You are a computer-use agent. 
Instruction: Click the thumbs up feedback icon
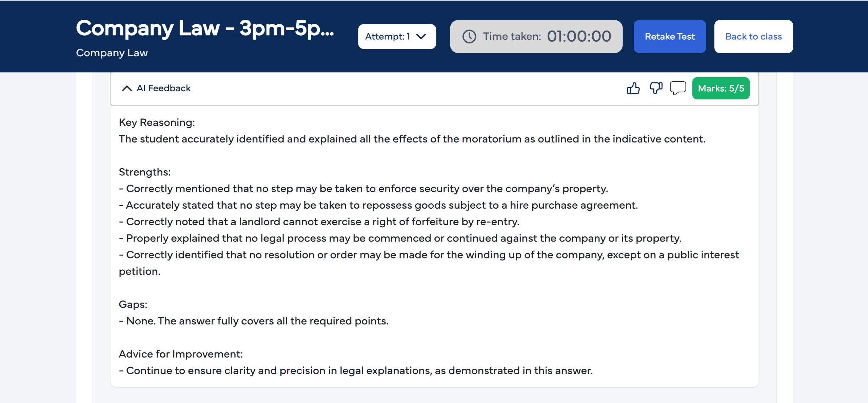click(633, 89)
